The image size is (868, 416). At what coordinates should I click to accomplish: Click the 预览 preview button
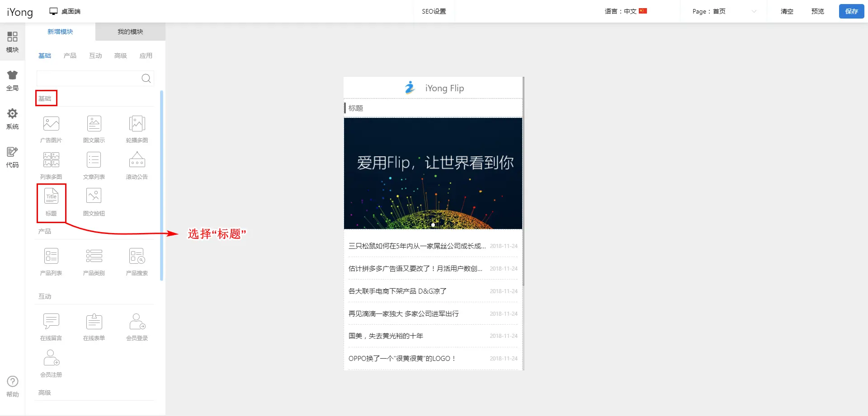pyautogui.click(x=817, y=11)
